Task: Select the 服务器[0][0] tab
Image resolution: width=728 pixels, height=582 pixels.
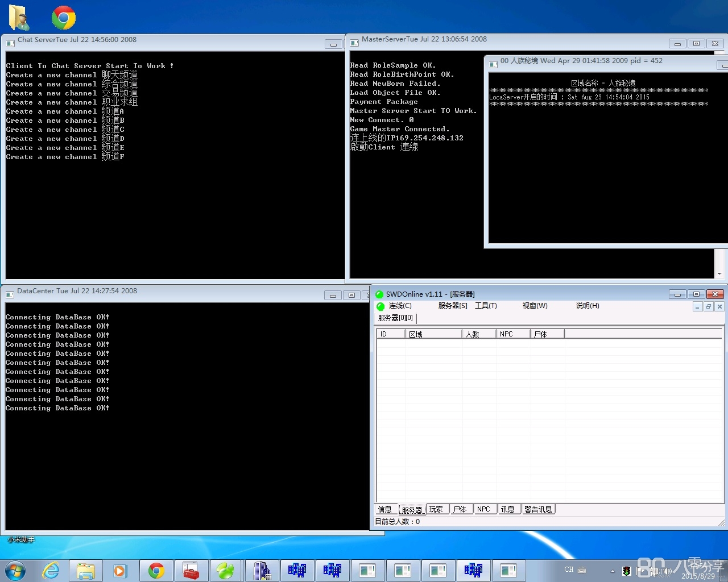Action: [395, 318]
